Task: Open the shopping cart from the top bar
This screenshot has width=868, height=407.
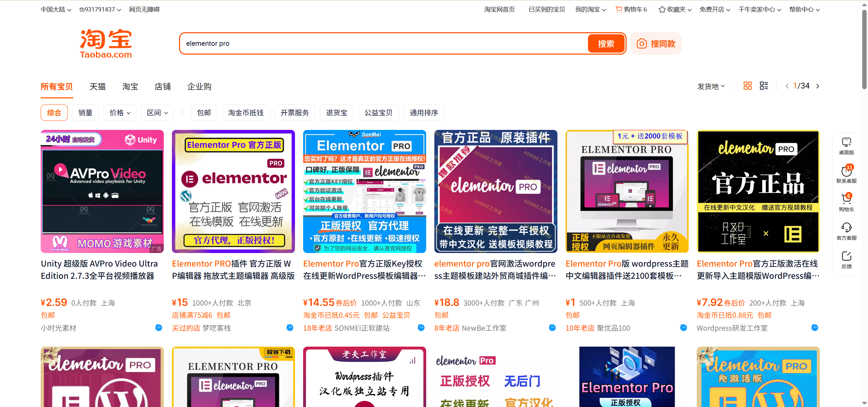Action: tap(631, 9)
